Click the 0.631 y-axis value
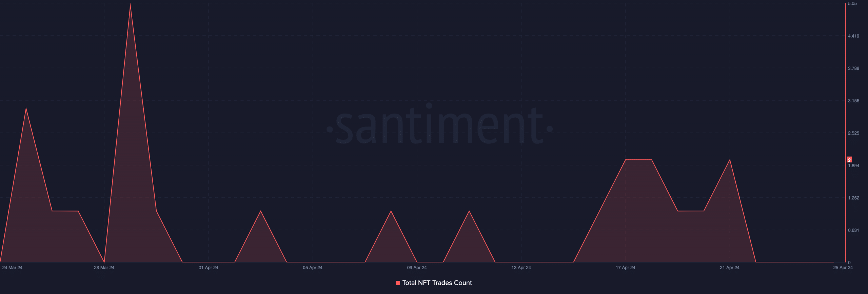 [853, 230]
